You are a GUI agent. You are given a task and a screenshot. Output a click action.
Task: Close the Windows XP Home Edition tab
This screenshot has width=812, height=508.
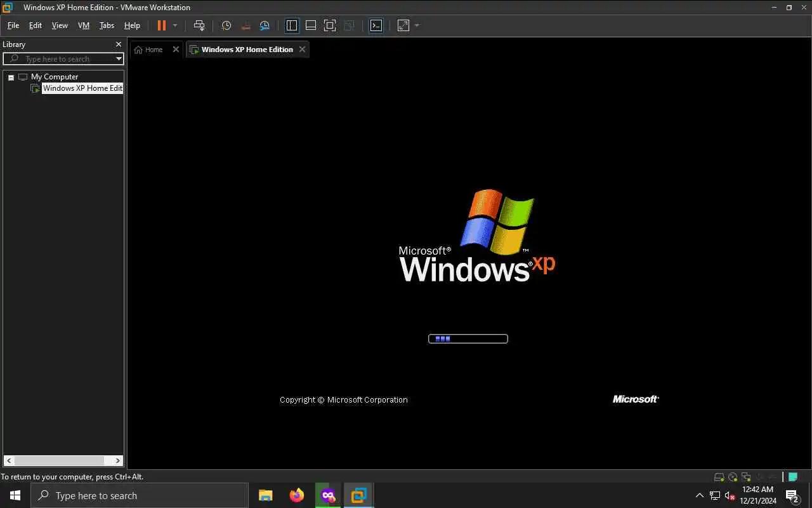click(302, 50)
